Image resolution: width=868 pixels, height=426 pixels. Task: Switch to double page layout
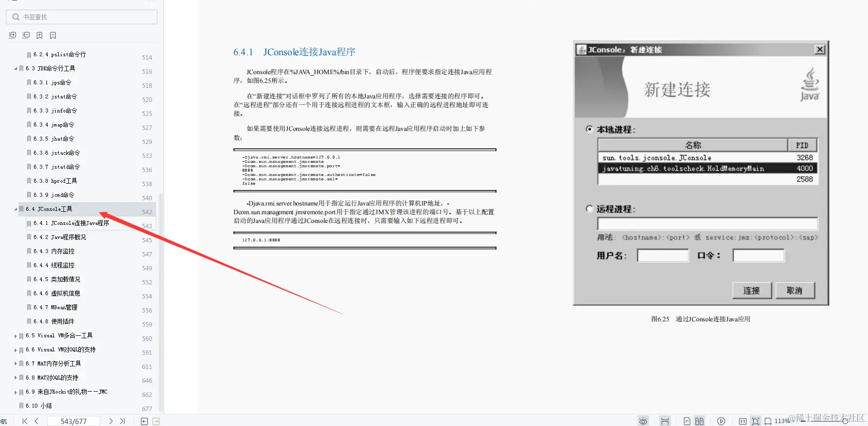(699, 421)
